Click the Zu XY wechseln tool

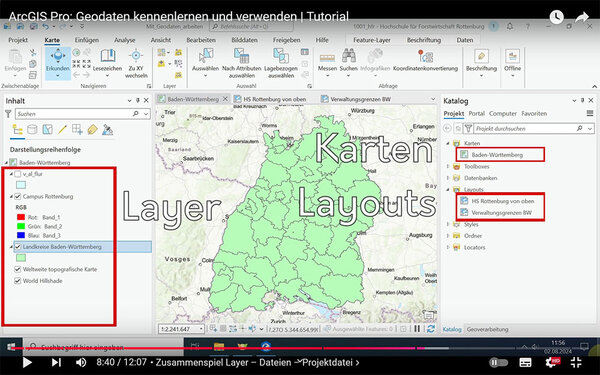[x=136, y=63]
